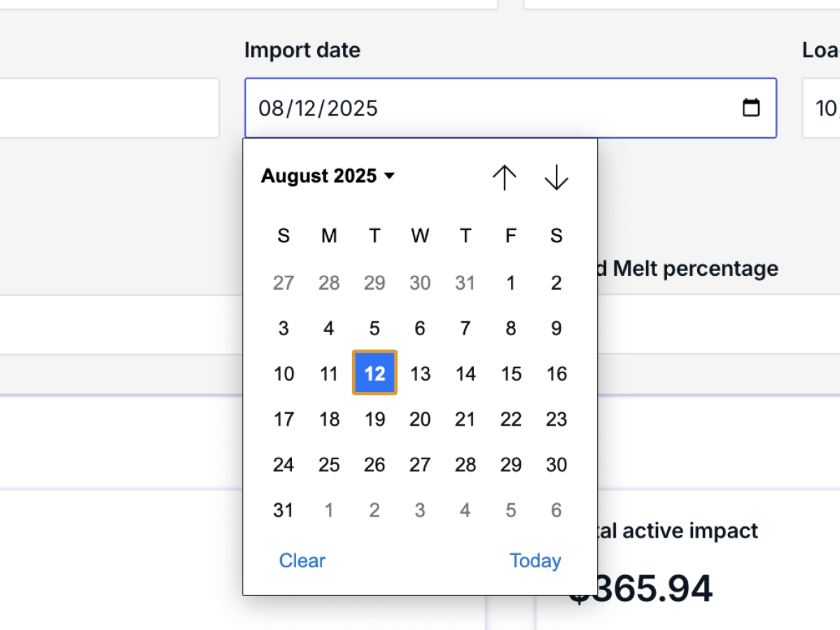Pick August 15 in the calendar
Viewport: 840px width, 630px height.
pos(511,374)
